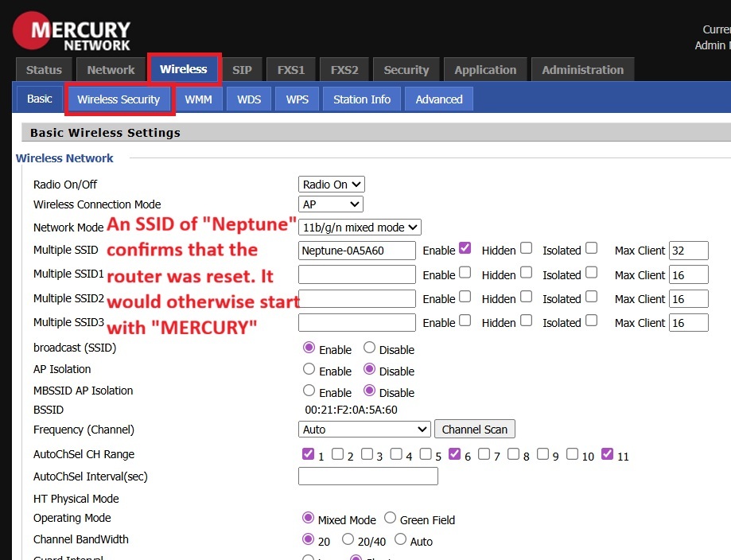The height and width of the screenshot is (560, 731).
Task: Open the Frequency (Channel) dropdown
Action: pyautogui.click(x=364, y=430)
